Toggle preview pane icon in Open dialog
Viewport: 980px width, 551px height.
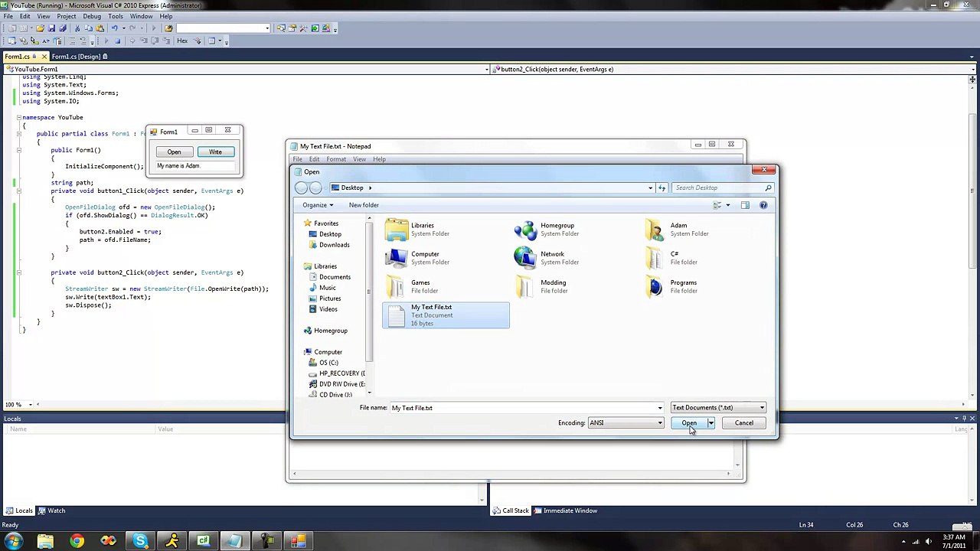(745, 205)
